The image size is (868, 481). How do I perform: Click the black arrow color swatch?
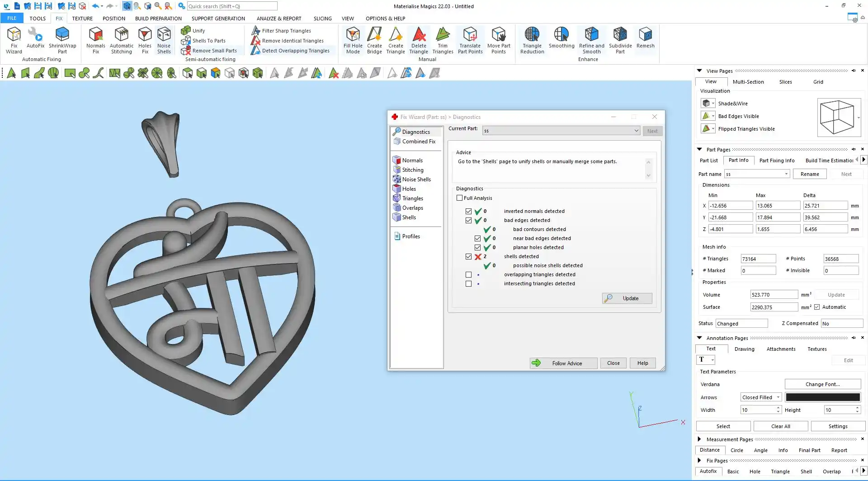822,397
